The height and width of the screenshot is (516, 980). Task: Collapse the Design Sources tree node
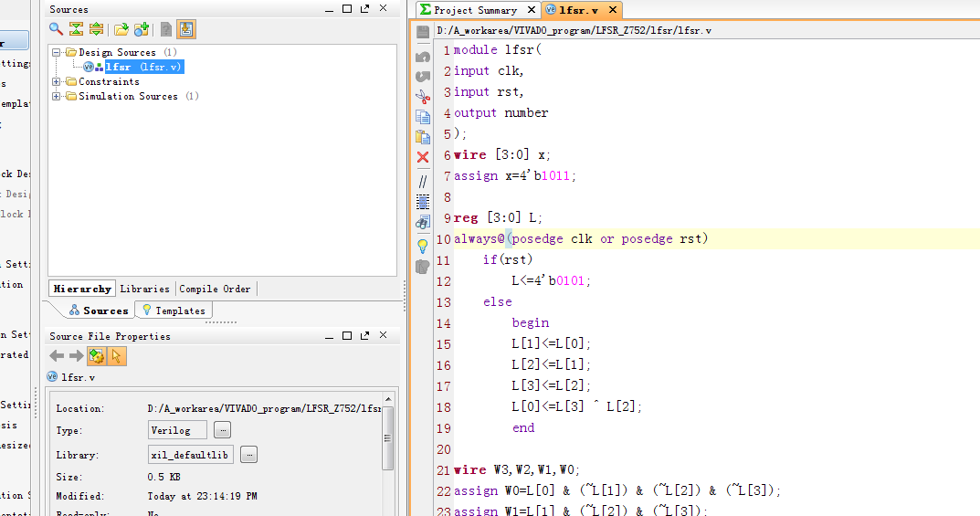(x=58, y=53)
